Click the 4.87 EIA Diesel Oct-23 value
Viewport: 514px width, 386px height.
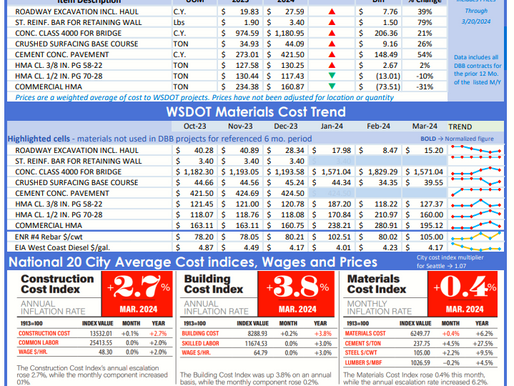pyautogui.click(x=206, y=248)
